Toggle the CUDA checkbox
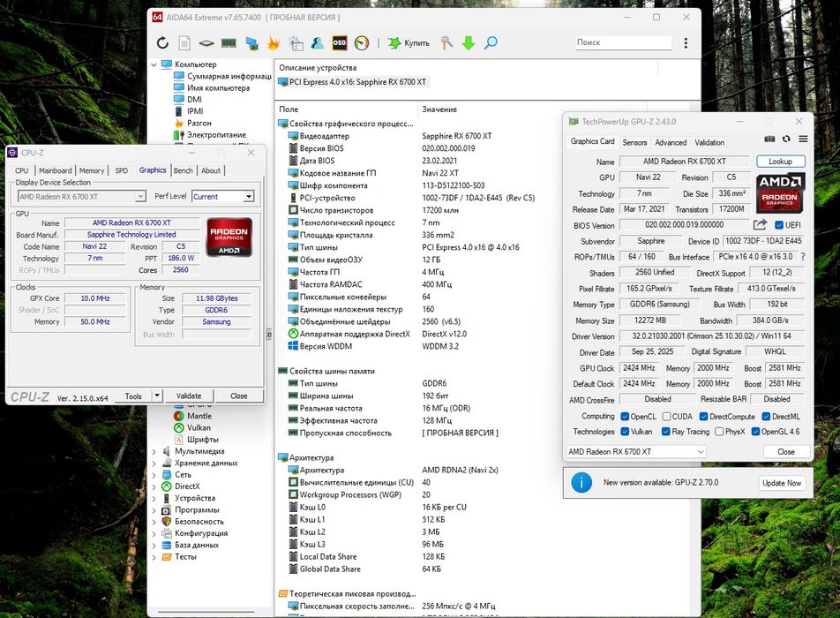The width and height of the screenshot is (840, 618). coord(666,417)
